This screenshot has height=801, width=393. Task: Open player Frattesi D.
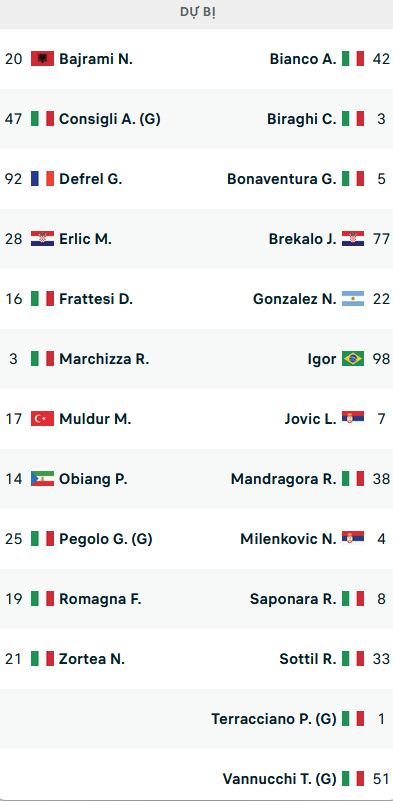pyautogui.click(x=96, y=299)
